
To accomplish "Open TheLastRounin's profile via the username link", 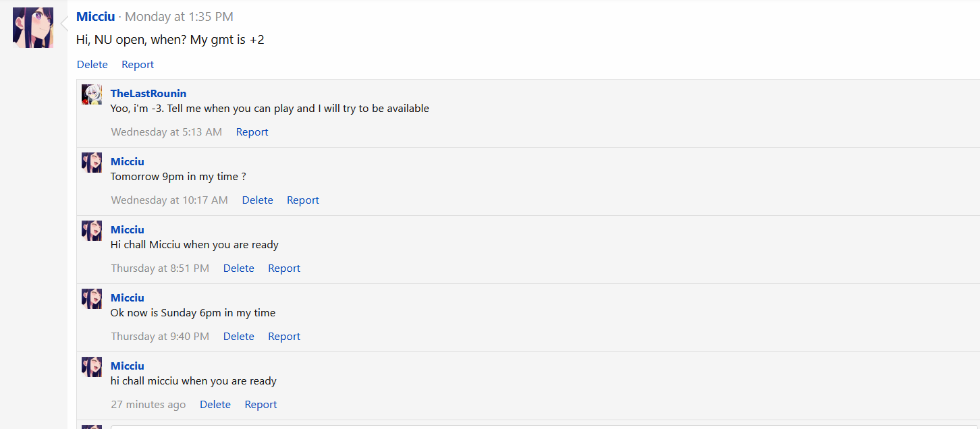I will click(148, 94).
